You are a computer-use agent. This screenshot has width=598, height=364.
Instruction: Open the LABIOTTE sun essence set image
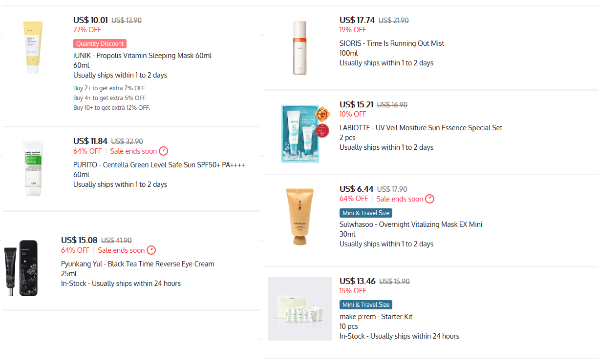pos(306,133)
